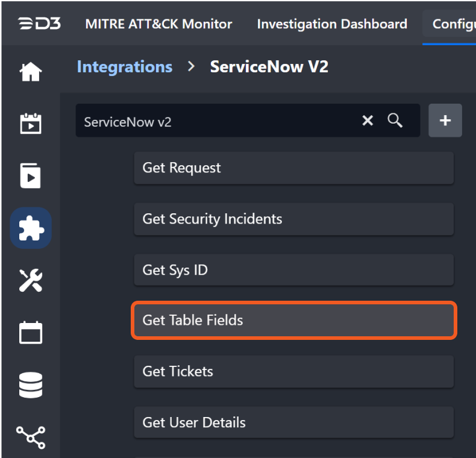Viewport: 476px width, 458px height.
Task: Switch to MITRE ATT&CK Monitor tab
Action: click(158, 24)
